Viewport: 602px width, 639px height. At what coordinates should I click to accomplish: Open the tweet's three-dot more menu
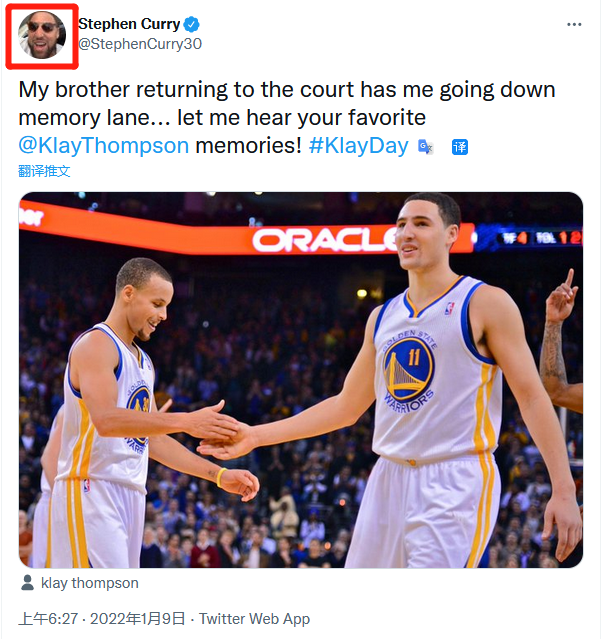(x=573, y=24)
